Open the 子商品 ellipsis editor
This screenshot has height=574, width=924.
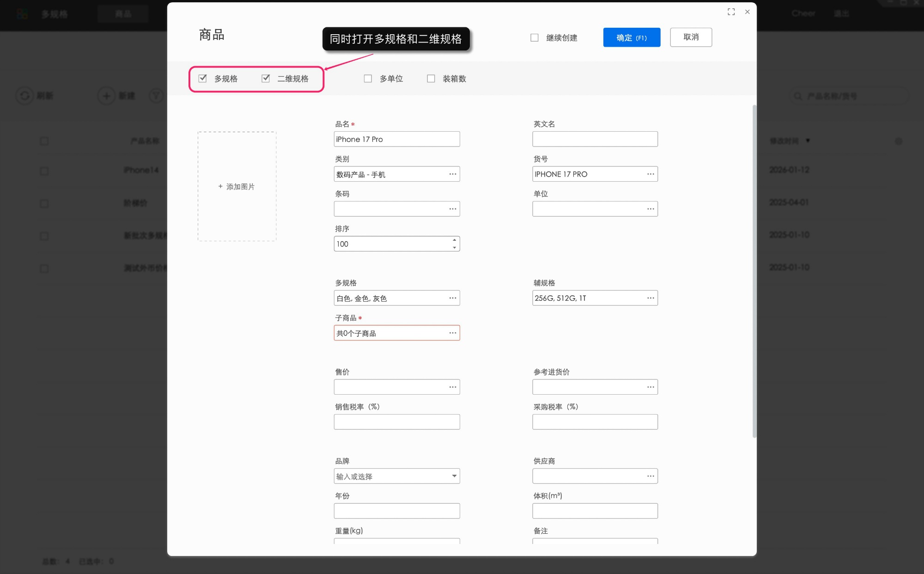452,333
